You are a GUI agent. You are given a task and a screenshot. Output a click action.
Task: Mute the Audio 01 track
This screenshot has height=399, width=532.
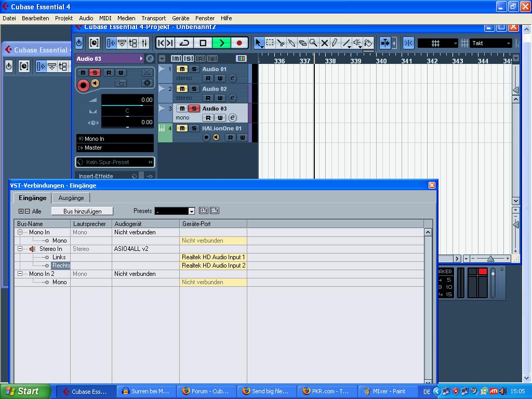coord(182,69)
